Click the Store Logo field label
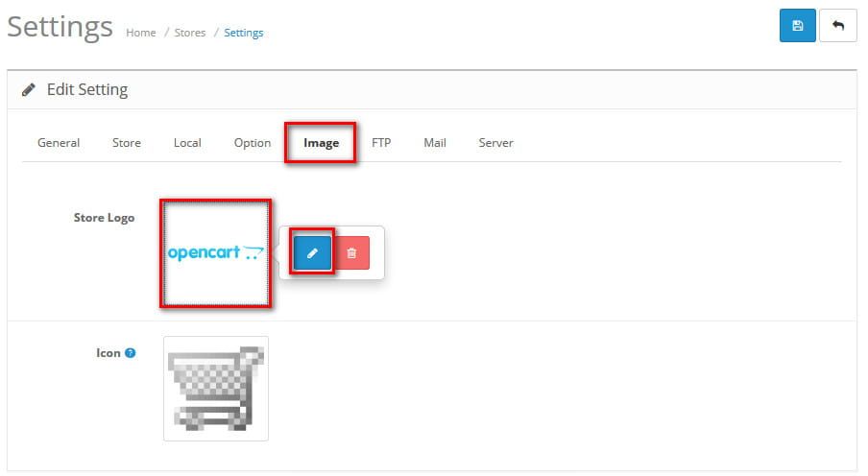868x476 pixels. click(x=104, y=218)
